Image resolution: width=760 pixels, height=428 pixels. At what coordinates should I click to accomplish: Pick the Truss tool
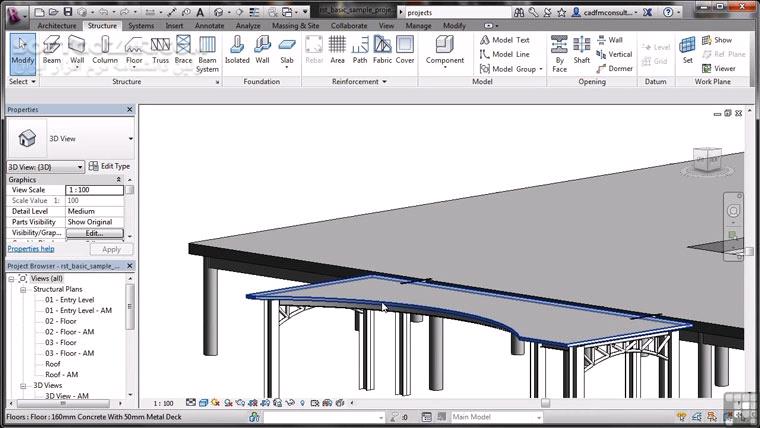coord(160,50)
